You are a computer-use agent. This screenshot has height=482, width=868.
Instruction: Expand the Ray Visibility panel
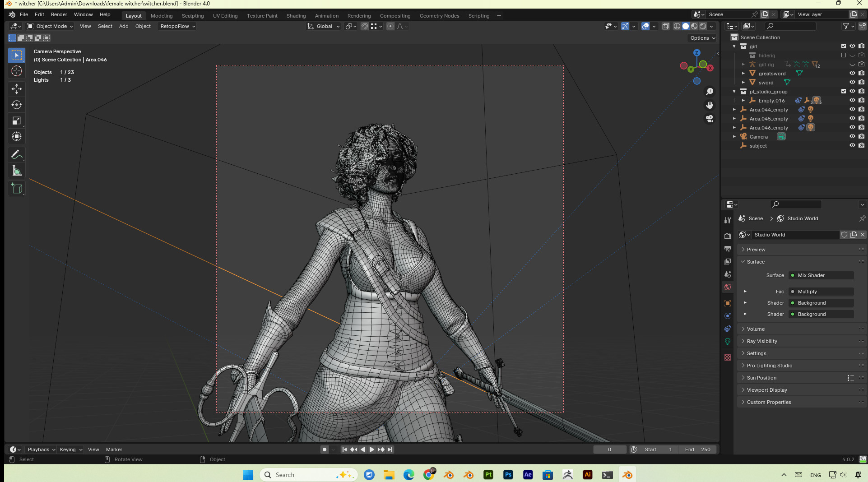pyautogui.click(x=802, y=341)
